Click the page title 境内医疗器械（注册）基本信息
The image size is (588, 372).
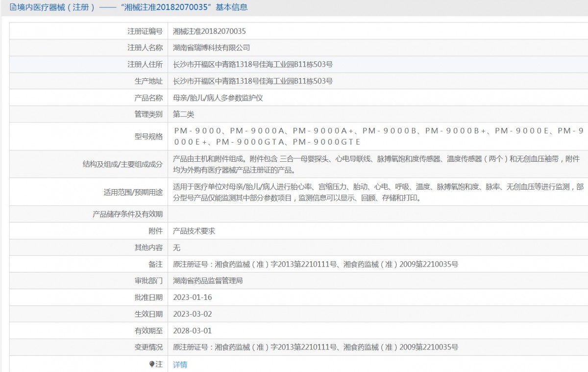(132, 7)
